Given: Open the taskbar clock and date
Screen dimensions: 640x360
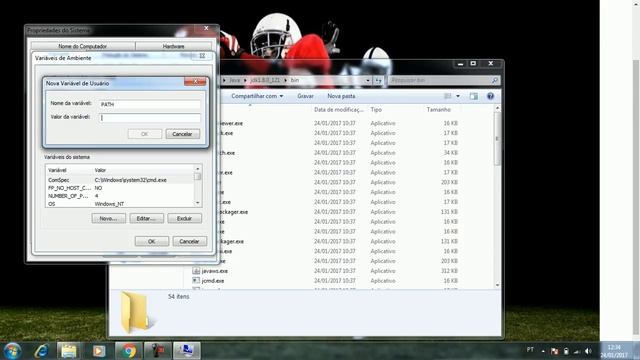Looking at the screenshot, I should [614, 351].
